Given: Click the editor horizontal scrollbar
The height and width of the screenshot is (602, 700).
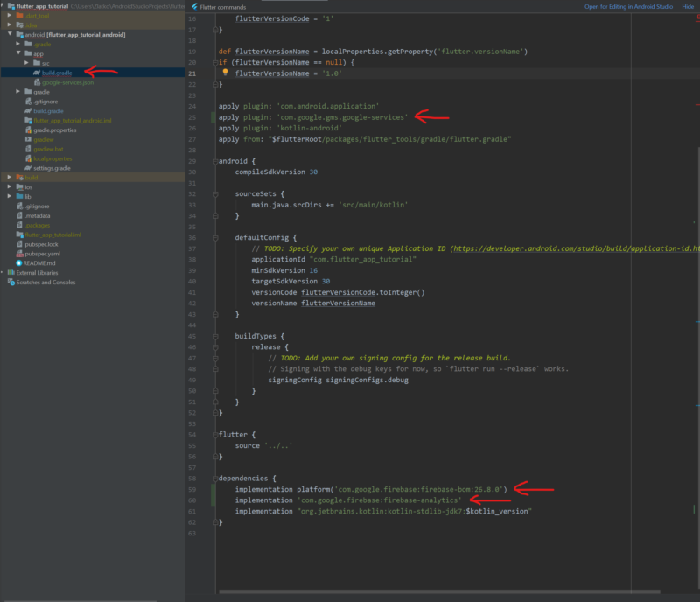Looking at the screenshot, I should pos(439,591).
